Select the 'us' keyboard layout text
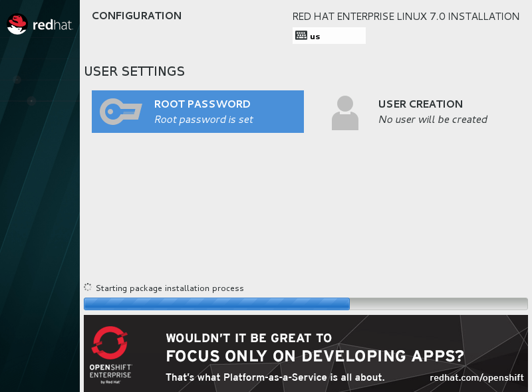The width and height of the screenshot is (532, 392). (x=315, y=37)
